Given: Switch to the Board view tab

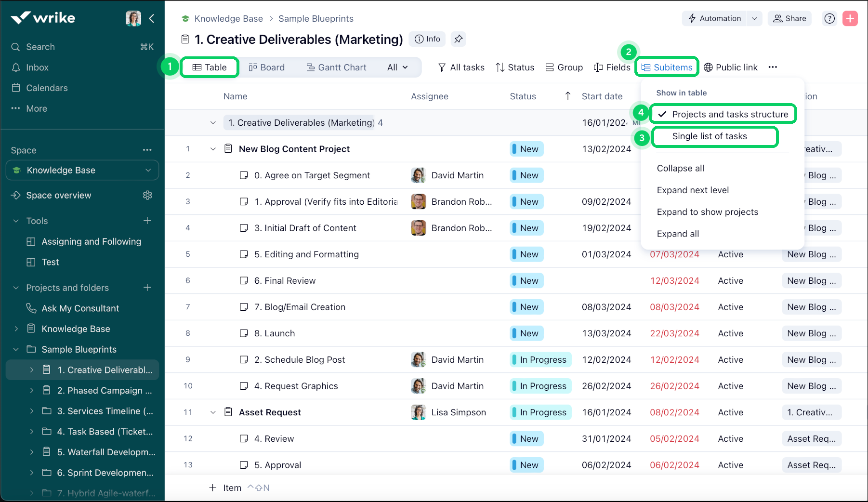Looking at the screenshot, I should tap(267, 67).
